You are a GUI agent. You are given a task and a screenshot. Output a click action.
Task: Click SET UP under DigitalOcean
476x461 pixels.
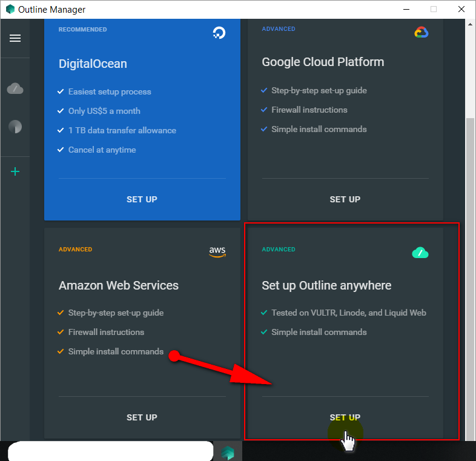(x=142, y=199)
